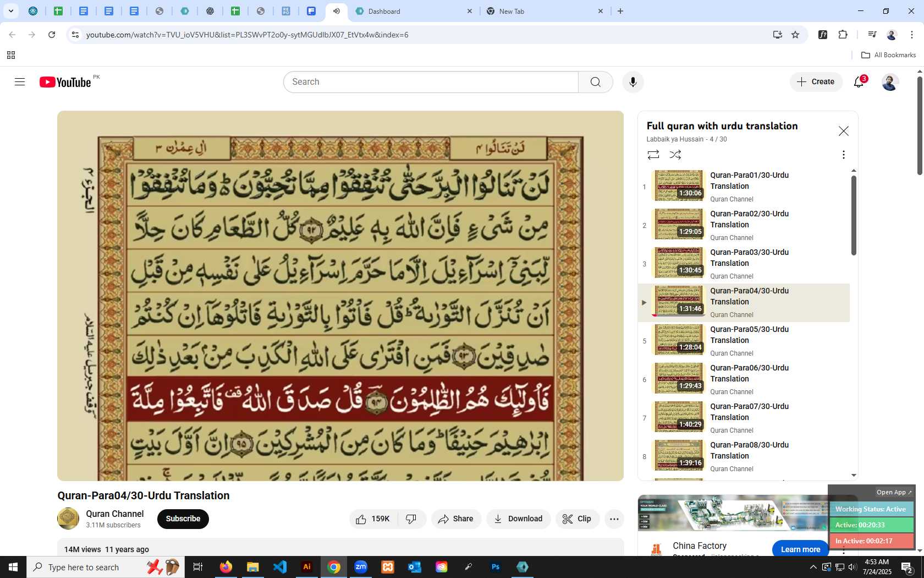Open Quran Channel avatar below video
The image size is (924, 578).
pos(68,519)
